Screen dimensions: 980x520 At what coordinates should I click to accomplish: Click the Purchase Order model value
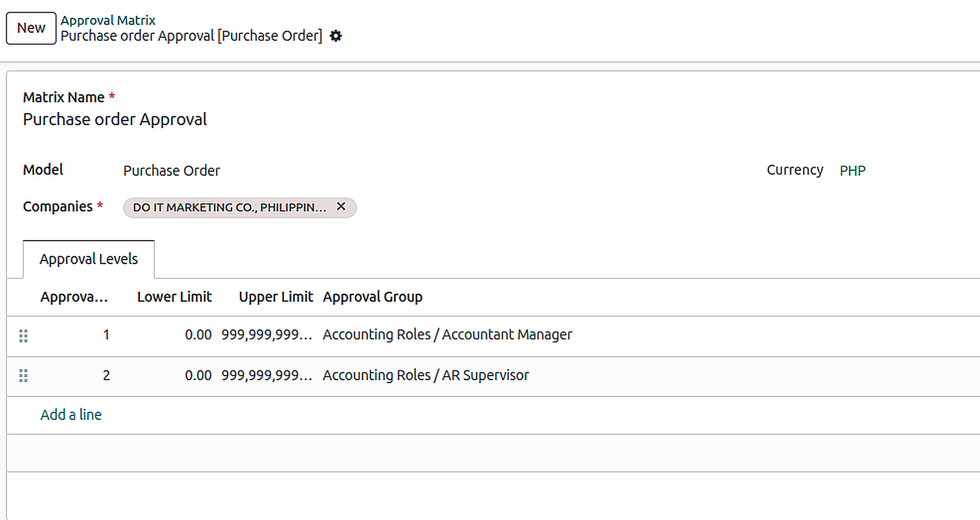[x=171, y=171]
